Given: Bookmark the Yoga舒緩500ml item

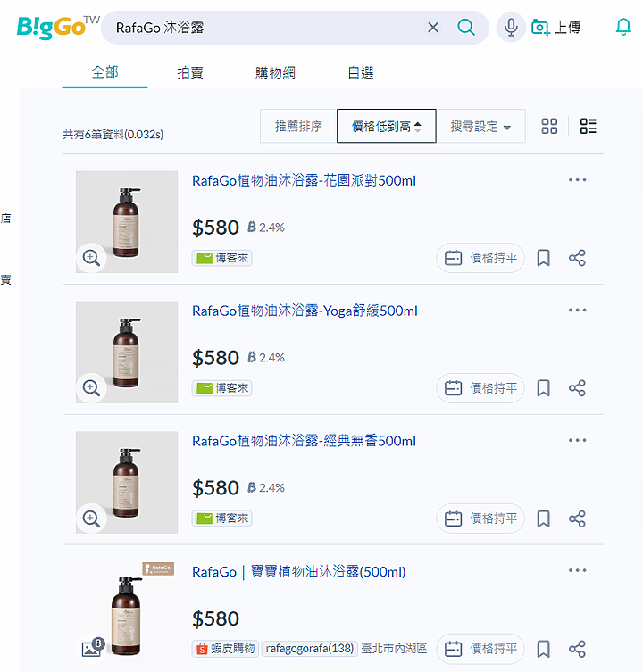Looking at the screenshot, I should point(544,388).
